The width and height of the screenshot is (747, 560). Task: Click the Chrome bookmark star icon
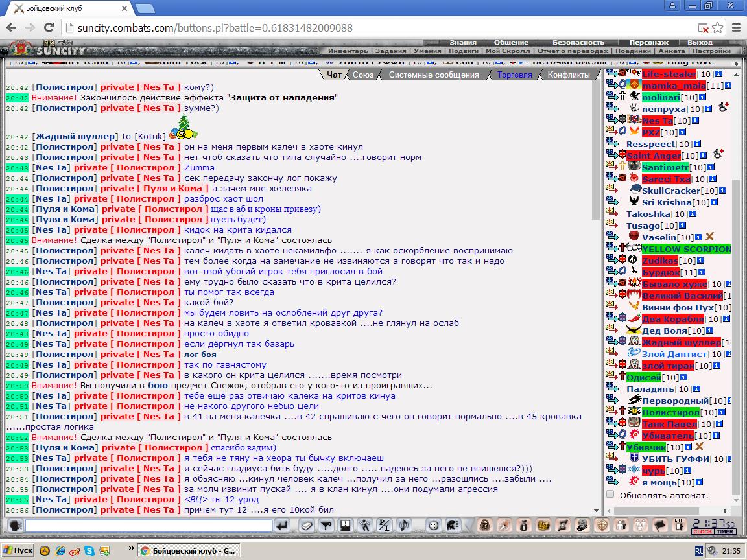(717, 28)
